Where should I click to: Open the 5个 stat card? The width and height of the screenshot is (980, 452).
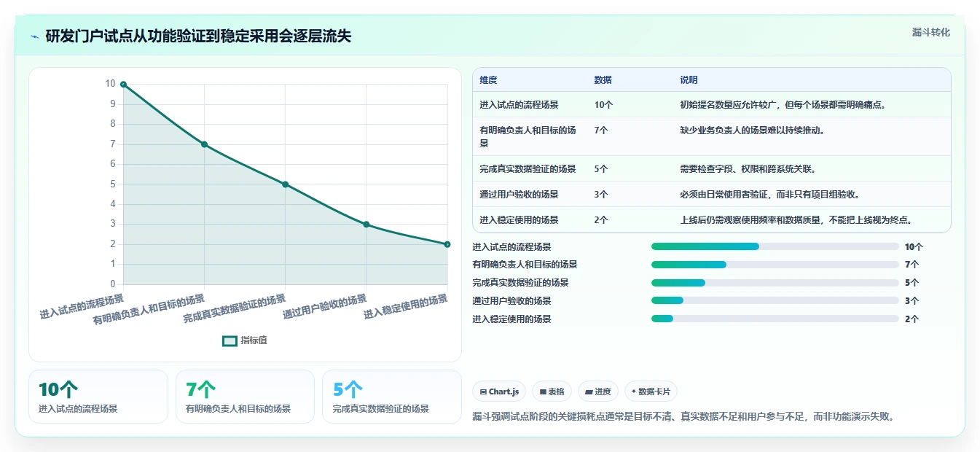(x=392, y=397)
